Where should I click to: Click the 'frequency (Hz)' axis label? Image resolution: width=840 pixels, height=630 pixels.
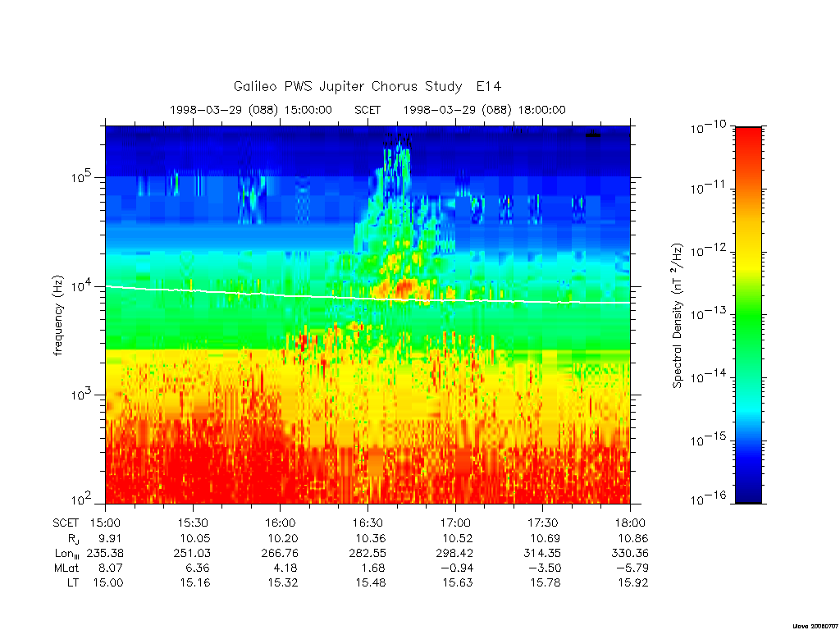click(58, 315)
